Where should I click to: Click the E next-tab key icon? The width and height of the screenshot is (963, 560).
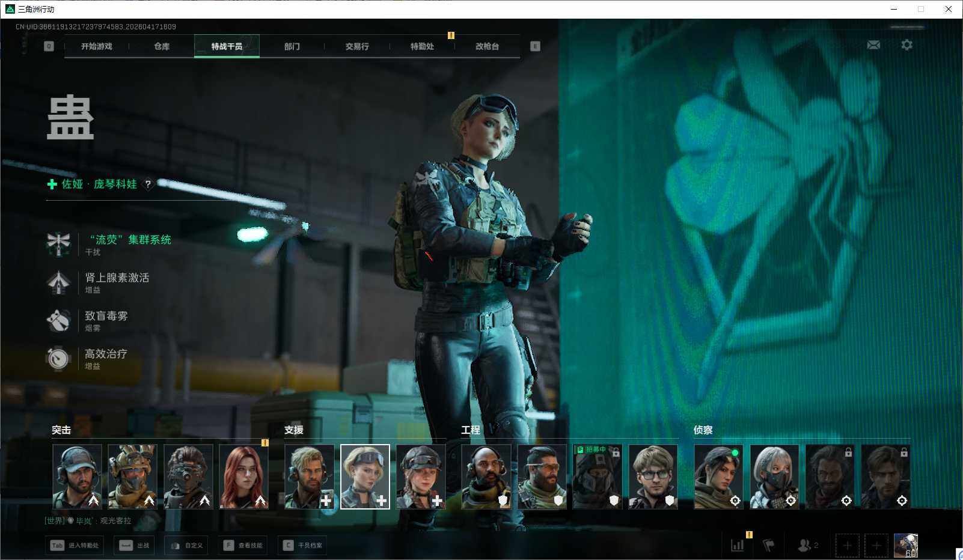coord(535,46)
